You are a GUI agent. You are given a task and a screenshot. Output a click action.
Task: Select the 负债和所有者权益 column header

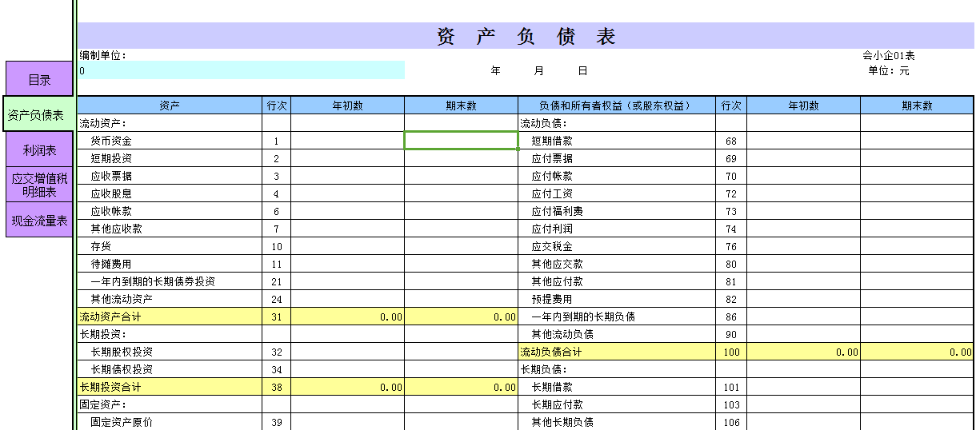(x=617, y=106)
